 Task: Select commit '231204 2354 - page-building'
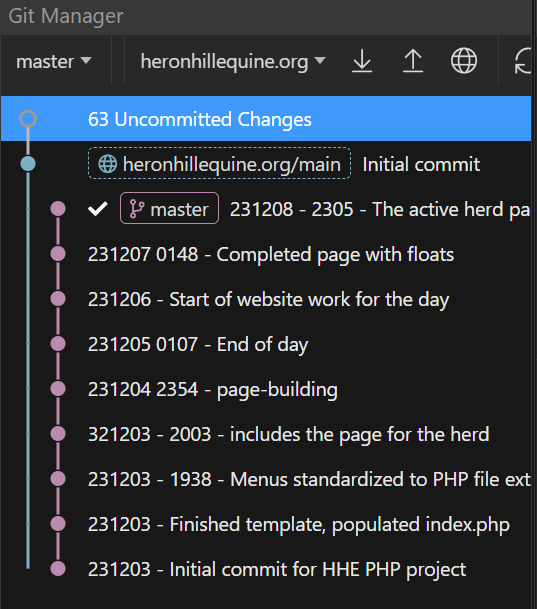(x=266, y=389)
